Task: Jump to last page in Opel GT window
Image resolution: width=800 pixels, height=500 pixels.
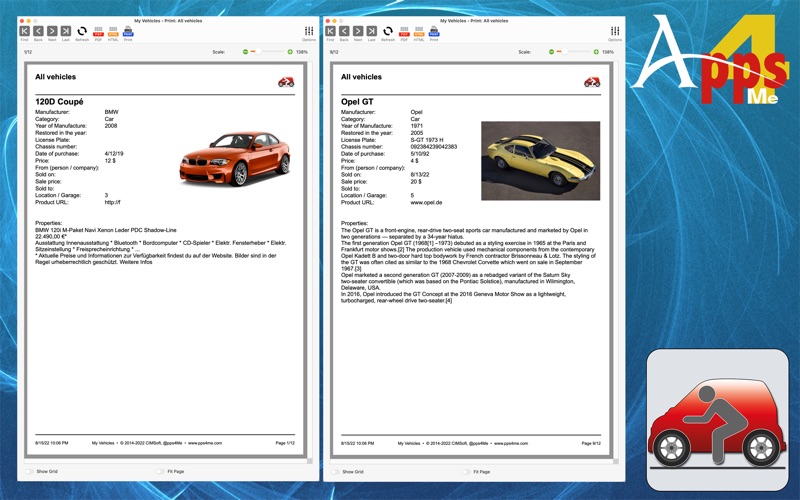Action: tap(372, 32)
